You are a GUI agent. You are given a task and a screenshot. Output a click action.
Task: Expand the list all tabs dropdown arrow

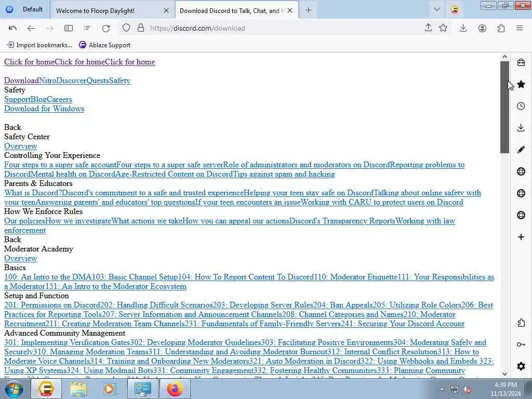436,9
